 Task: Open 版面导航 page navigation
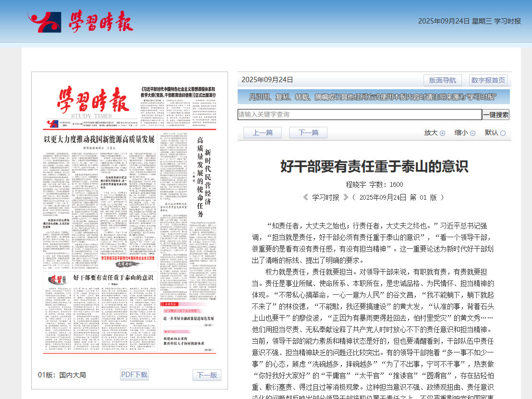[442, 80]
